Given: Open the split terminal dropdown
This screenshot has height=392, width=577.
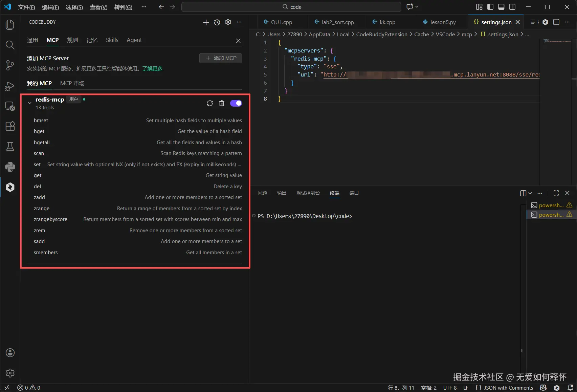Looking at the screenshot, I should pyautogui.click(x=530, y=193).
